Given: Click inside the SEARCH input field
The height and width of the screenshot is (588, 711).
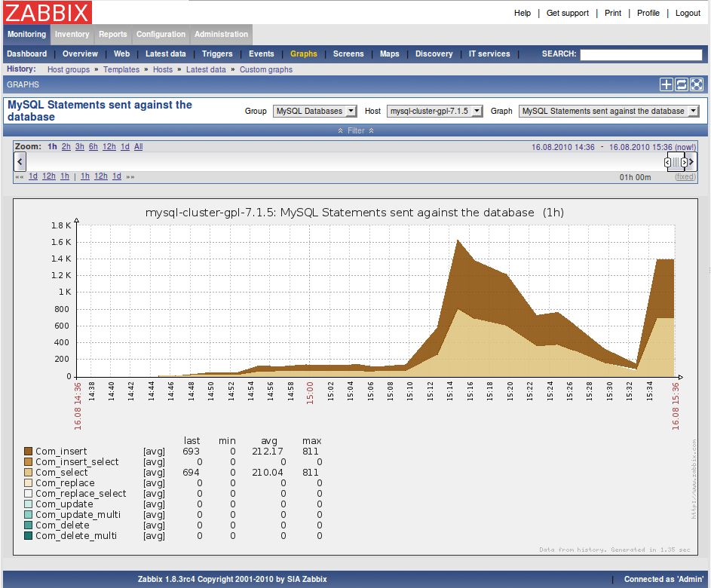Looking at the screenshot, I should (x=641, y=54).
